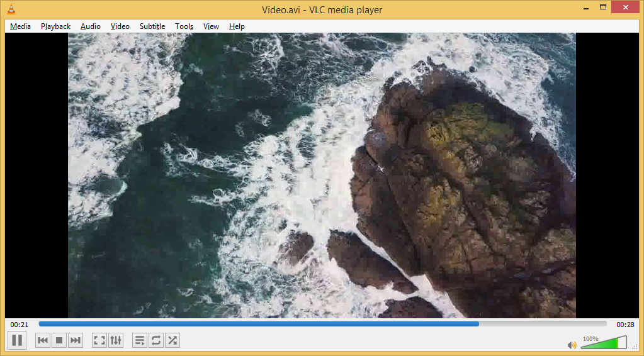
Task: Open the Tools menu
Action: pos(184,26)
